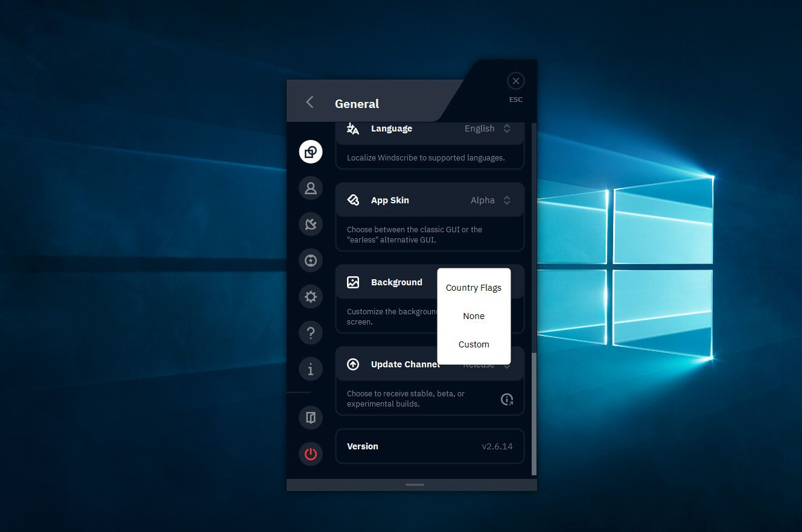Open the Connection plug sidebar tab
The height and width of the screenshot is (532, 802).
pyautogui.click(x=311, y=224)
